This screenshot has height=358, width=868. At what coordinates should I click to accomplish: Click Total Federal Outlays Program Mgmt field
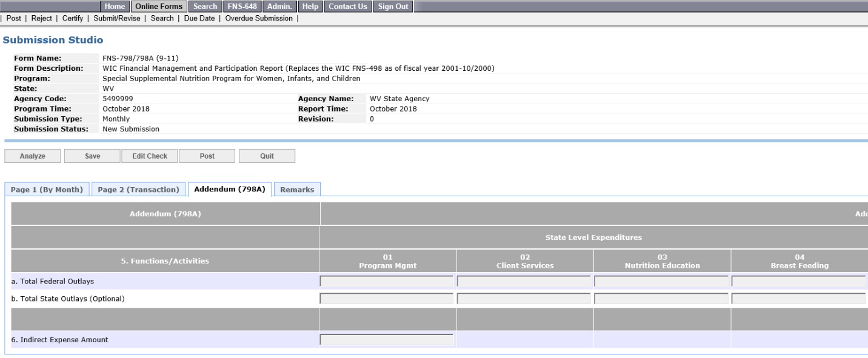386,281
